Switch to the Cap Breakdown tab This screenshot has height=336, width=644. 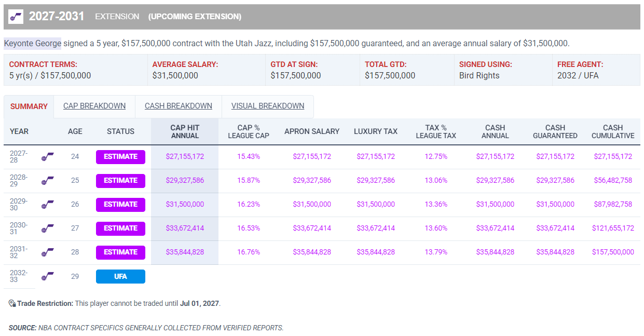pyautogui.click(x=94, y=106)
